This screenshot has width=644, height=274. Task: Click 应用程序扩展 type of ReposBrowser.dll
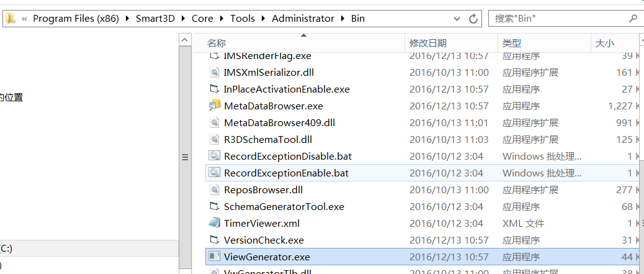click(x=530, y=190)
